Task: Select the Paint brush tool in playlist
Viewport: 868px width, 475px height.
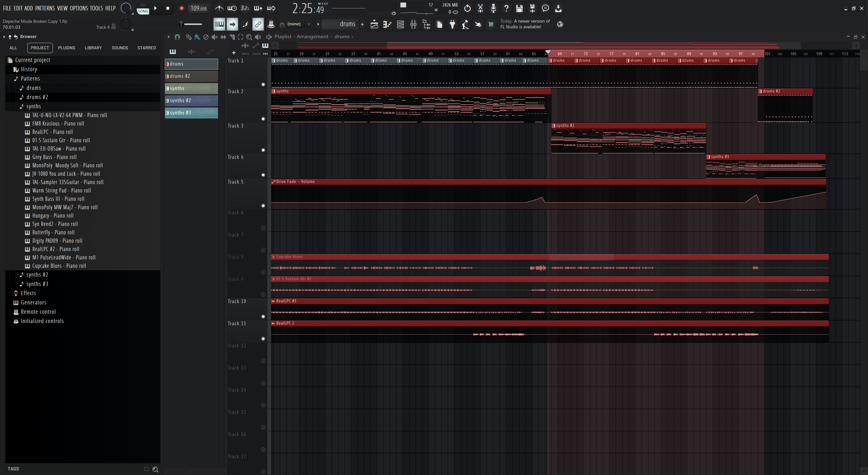Action: 197,37
